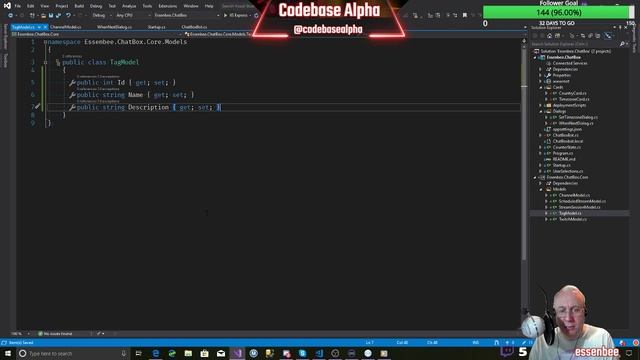Click the wrench icon beside Id property
This screenshot has height=360, width=640.
[x=72, y=83]
